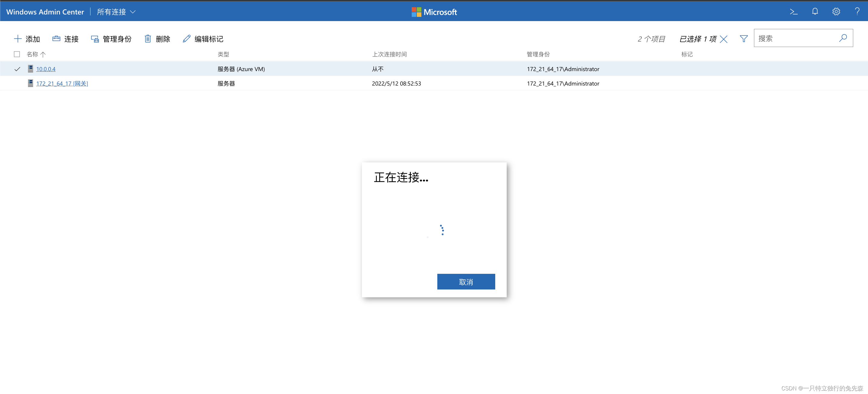Open the 10.0.0.4 server link

tap(46, 69)
